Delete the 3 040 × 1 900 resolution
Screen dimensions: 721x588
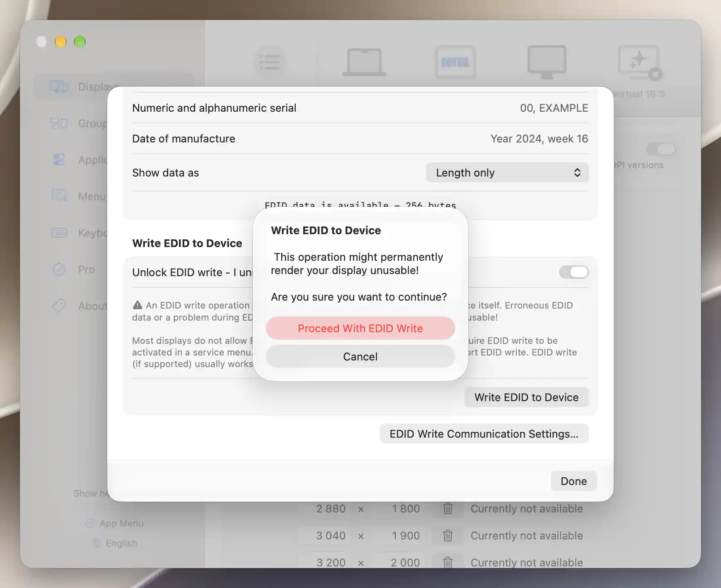point(448,536)
